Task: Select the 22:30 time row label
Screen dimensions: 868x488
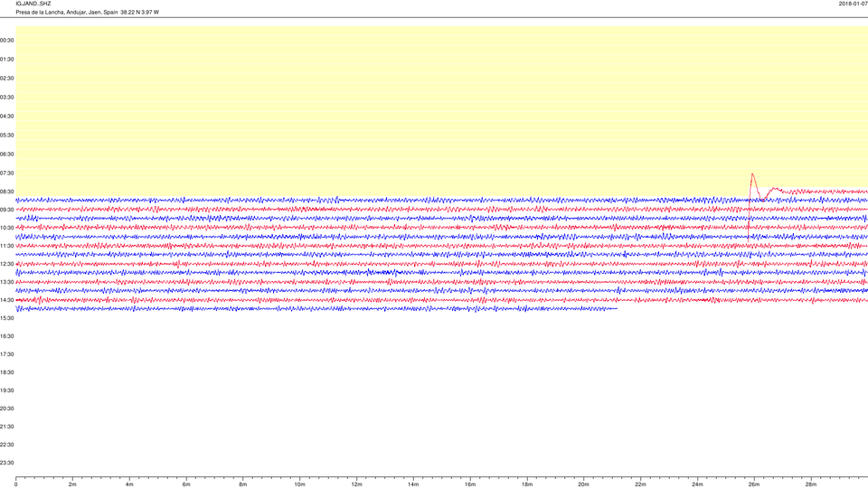Action: (x=7, y=445)
